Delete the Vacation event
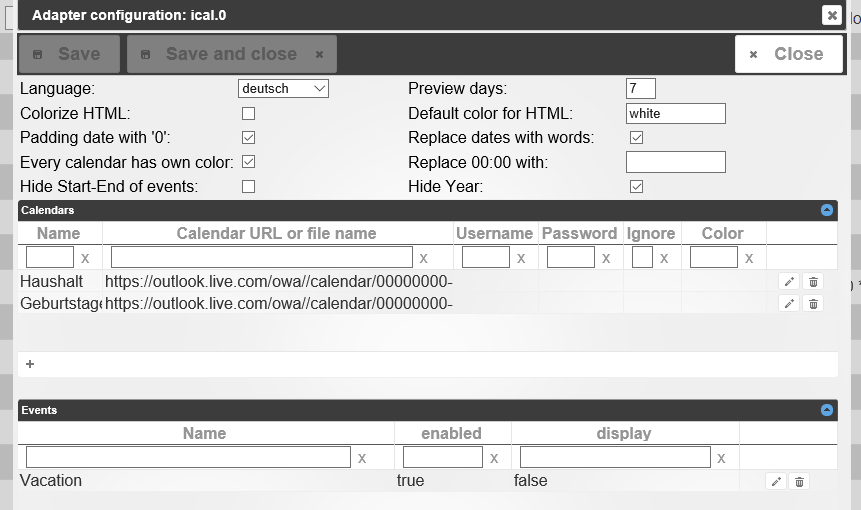 pyautogui.click(x=799, y=481)
